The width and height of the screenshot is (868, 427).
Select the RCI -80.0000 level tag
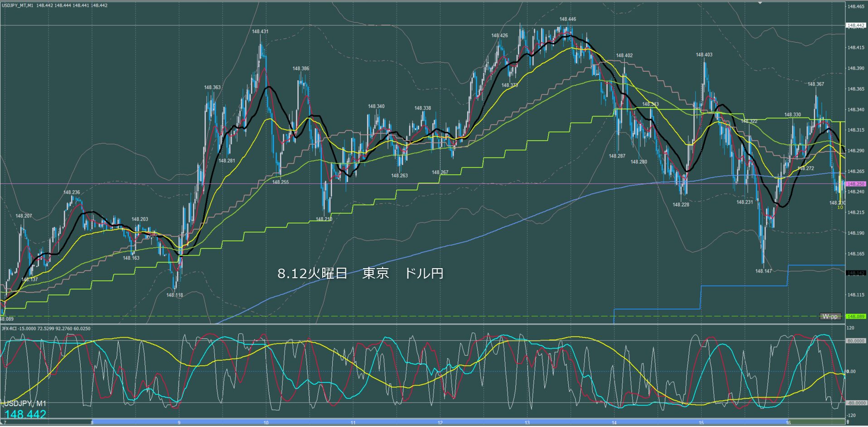(x=856, y=403)
